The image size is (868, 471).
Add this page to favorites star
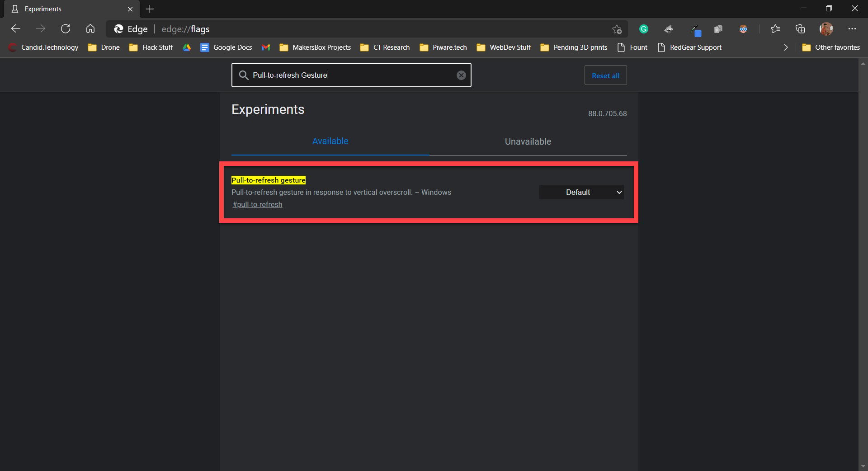click(617, 29)
